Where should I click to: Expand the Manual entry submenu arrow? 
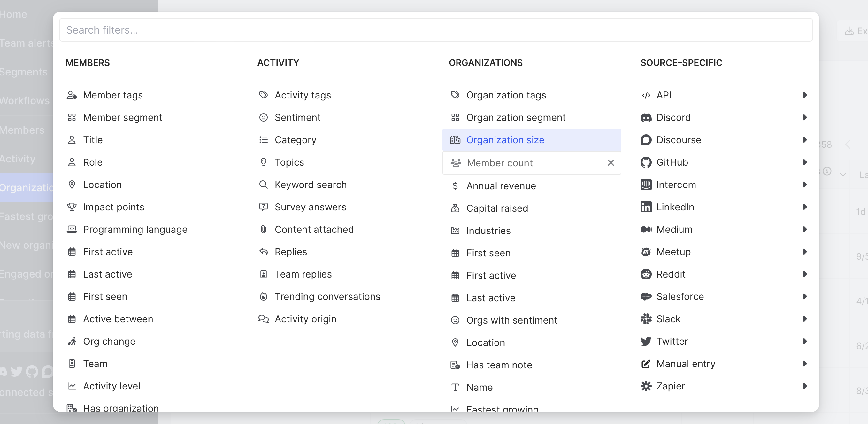click(805, 364)
